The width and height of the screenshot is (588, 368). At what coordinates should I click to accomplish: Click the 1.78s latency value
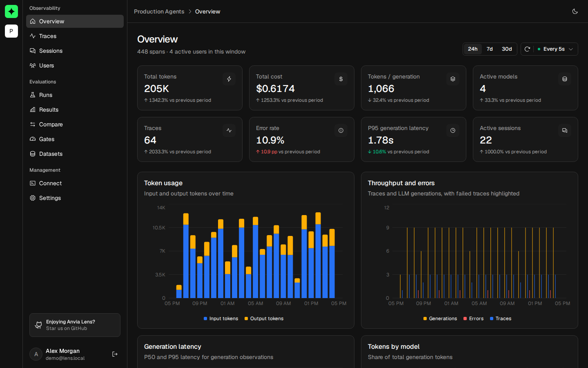(381, 140)
